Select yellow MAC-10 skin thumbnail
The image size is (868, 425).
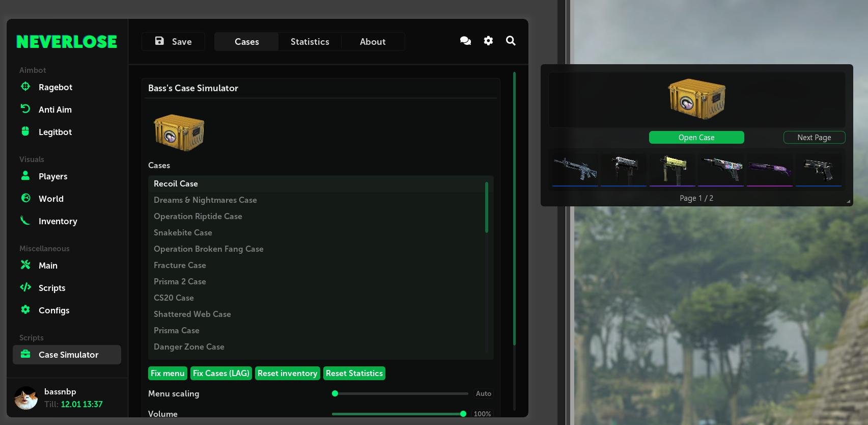click(x=672, y=170)
